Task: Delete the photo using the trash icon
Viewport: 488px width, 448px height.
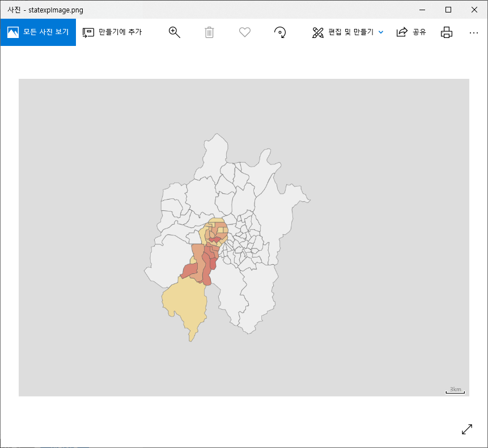Action: pyautogui.click(x=209, y=32)
